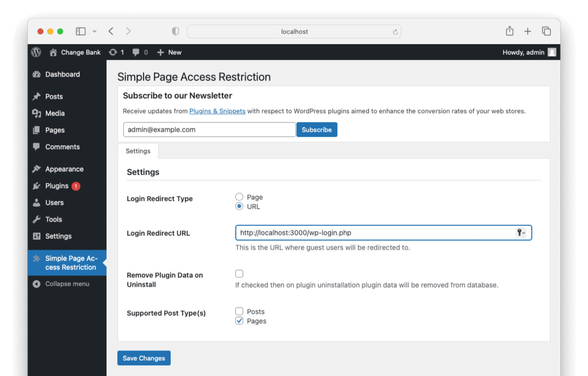
Task: Click the WordPress logo in the admin bar
Action: [x=36, y=52]
